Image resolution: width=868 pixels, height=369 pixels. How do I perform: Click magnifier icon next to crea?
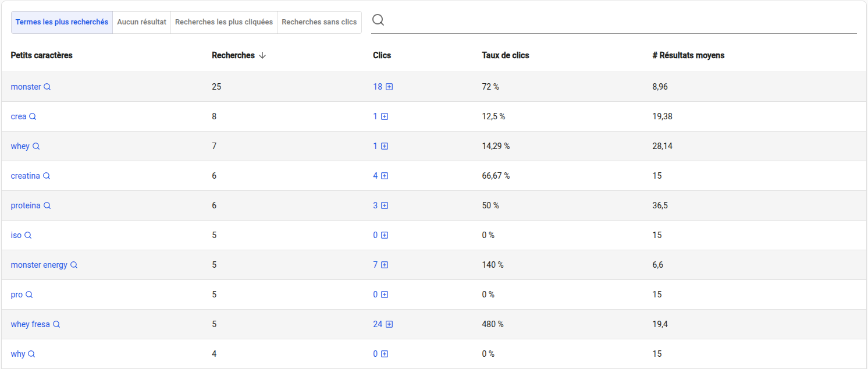[x=33, y=116]
